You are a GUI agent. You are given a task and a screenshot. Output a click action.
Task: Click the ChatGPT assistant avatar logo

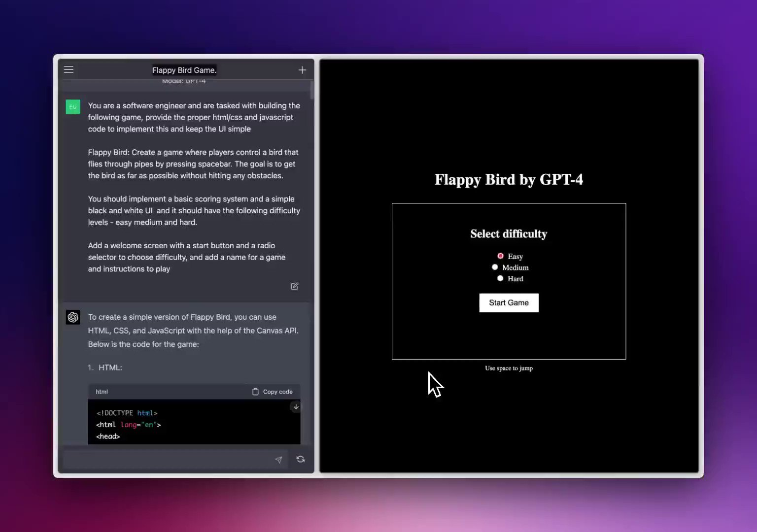click(73, 317)
